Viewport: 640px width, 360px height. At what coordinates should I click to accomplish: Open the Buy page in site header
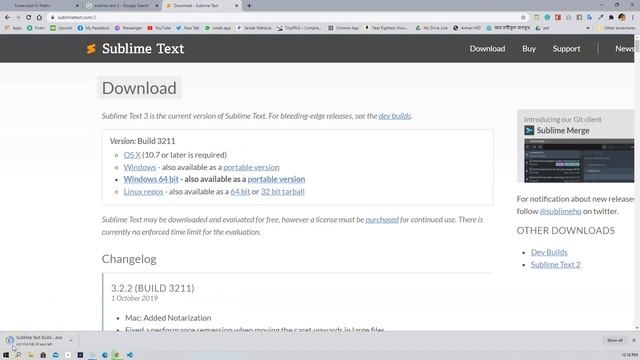pyautogui.click(x=529, y=49)
